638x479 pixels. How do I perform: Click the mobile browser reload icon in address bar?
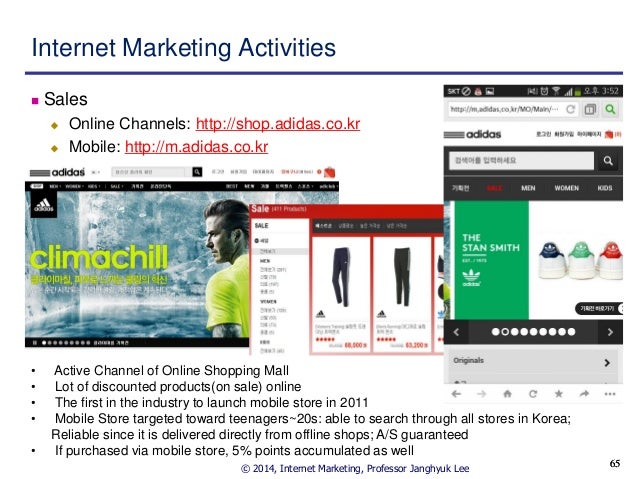click(x=570, y=109)
